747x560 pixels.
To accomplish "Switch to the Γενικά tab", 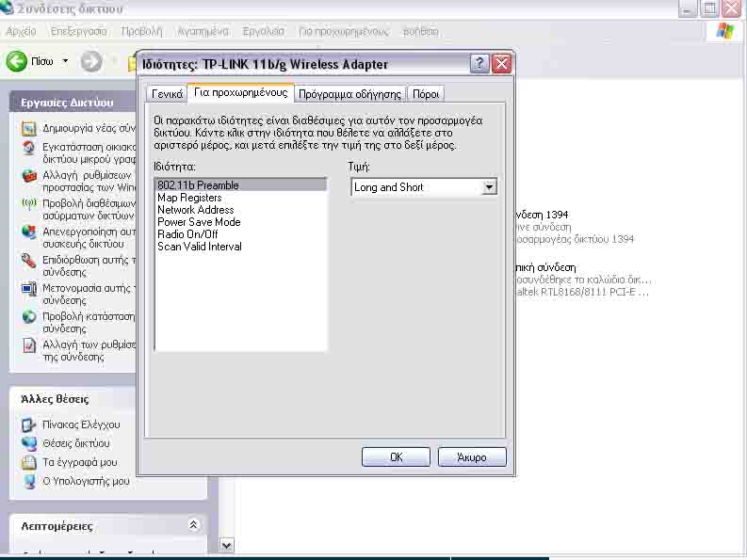I will [167, 94].
